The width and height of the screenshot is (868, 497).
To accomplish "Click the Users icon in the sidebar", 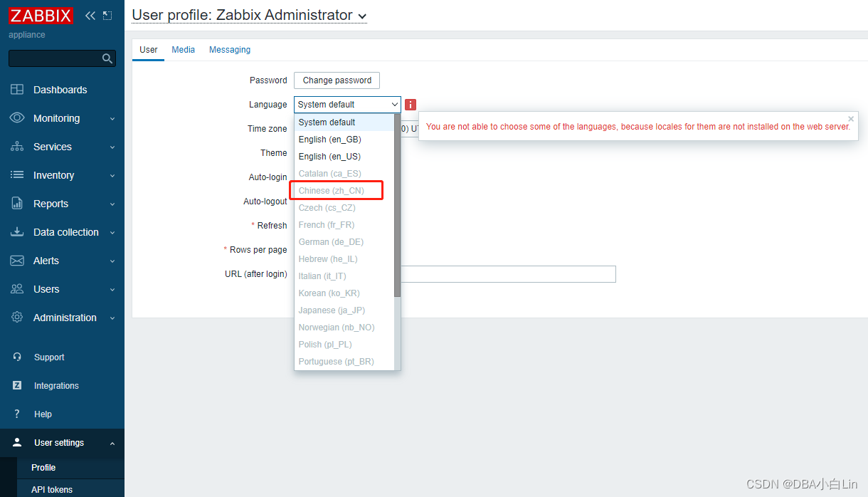I will 17,288.
